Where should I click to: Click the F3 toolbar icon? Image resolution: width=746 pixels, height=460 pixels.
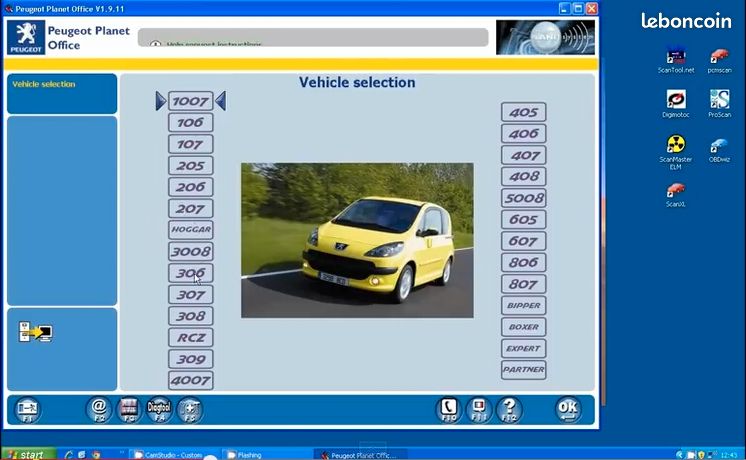(x=129, y=410)
